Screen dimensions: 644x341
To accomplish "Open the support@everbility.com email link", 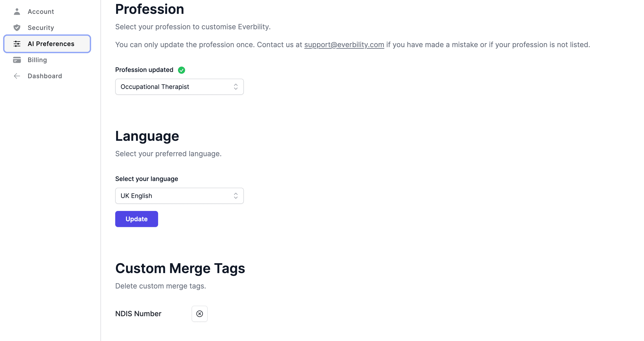I will 344,44.
